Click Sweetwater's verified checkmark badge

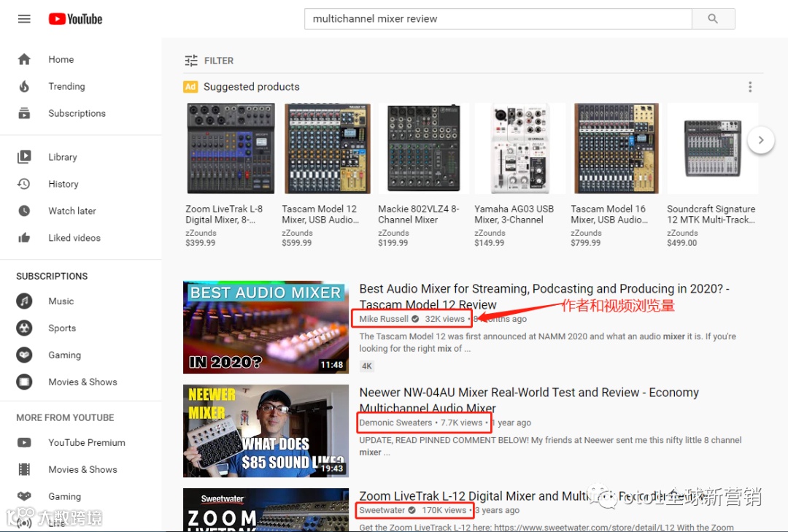pyautogui.click(x=412, y=510)
